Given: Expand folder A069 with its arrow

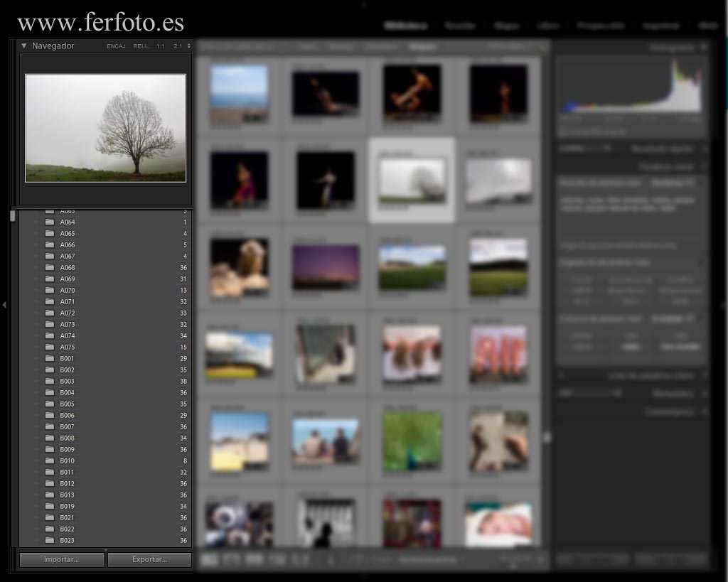Looking at the screenshot, I should 36,279.
